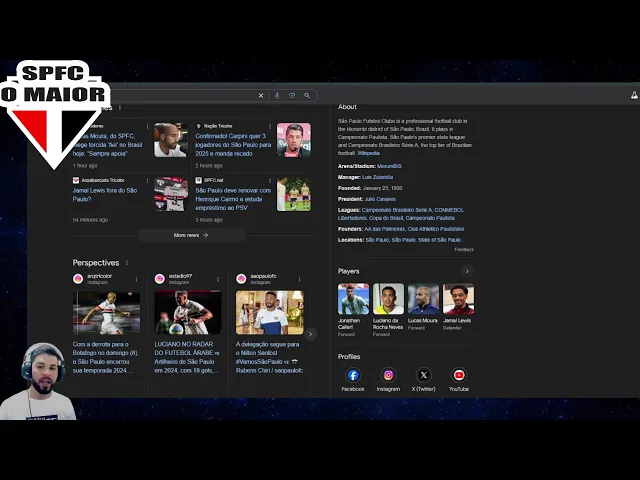This screenshot has height=480, width=640.
Task: Open São Paulo's X (Twitter) profile icon
Action: [424, 375]
